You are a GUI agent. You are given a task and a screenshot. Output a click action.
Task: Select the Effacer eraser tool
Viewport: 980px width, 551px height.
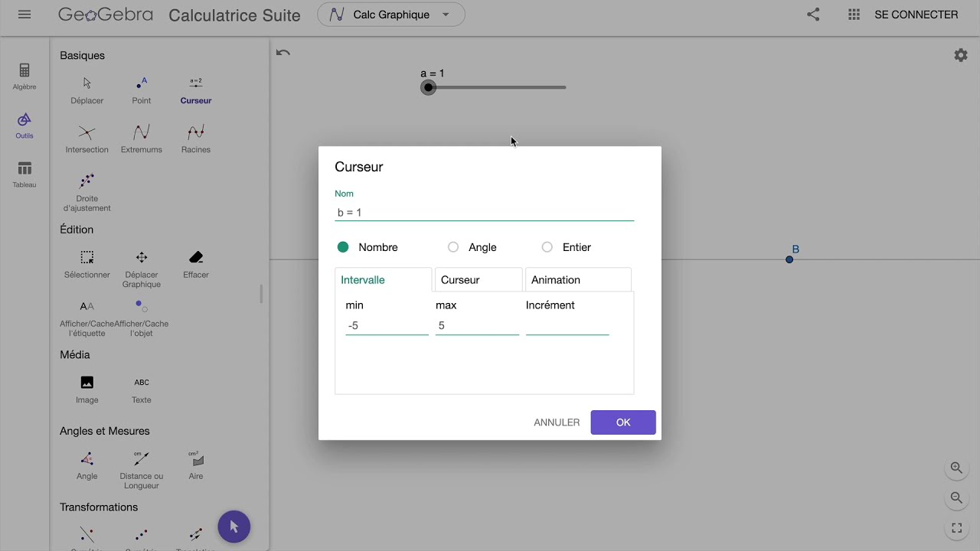tap(196, 264)
